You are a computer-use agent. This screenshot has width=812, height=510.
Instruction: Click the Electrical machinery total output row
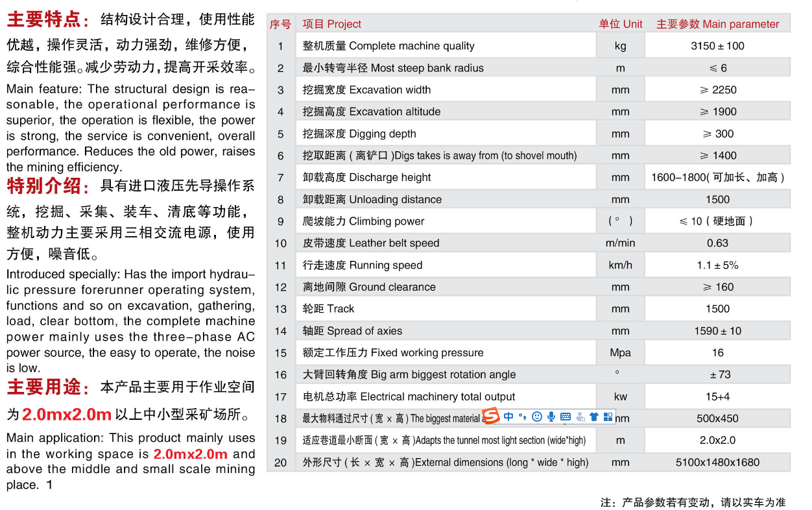[409, 396]
